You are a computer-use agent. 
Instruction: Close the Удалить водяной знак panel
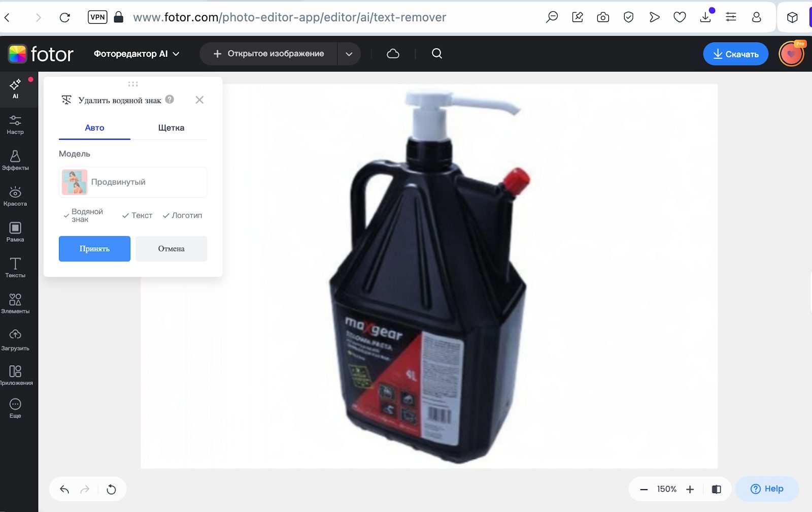199,100
